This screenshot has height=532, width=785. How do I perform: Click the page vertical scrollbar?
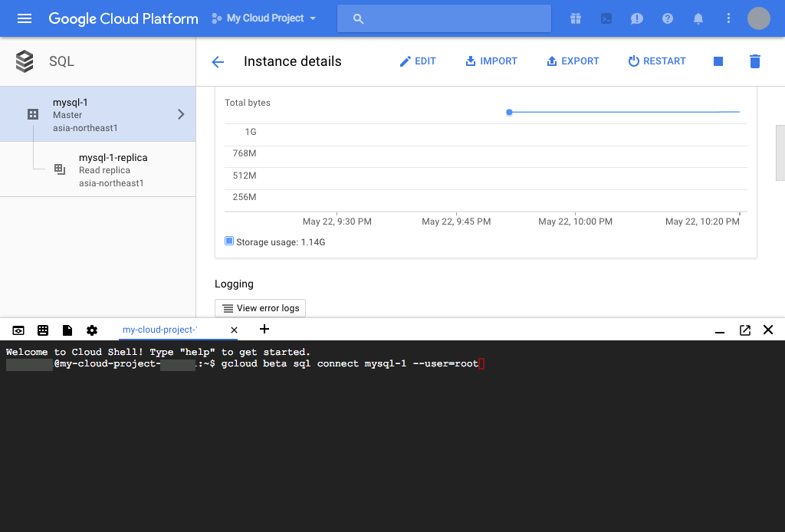780,153
